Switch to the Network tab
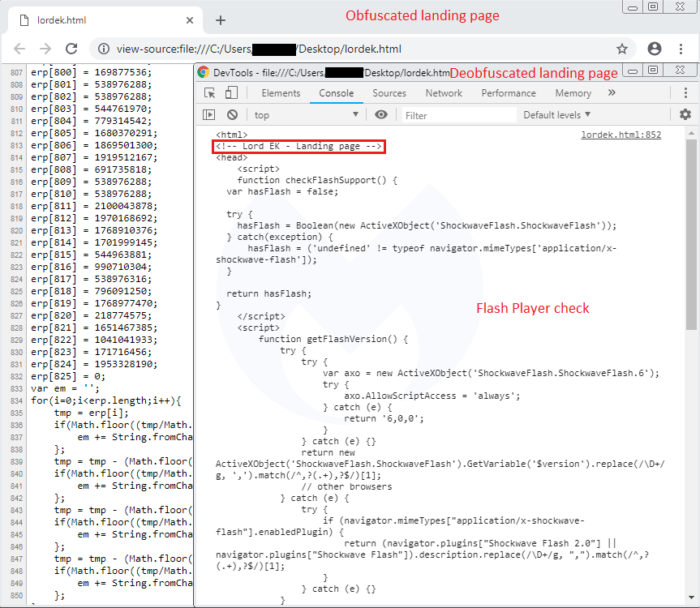700x608 pixels. 444,93
